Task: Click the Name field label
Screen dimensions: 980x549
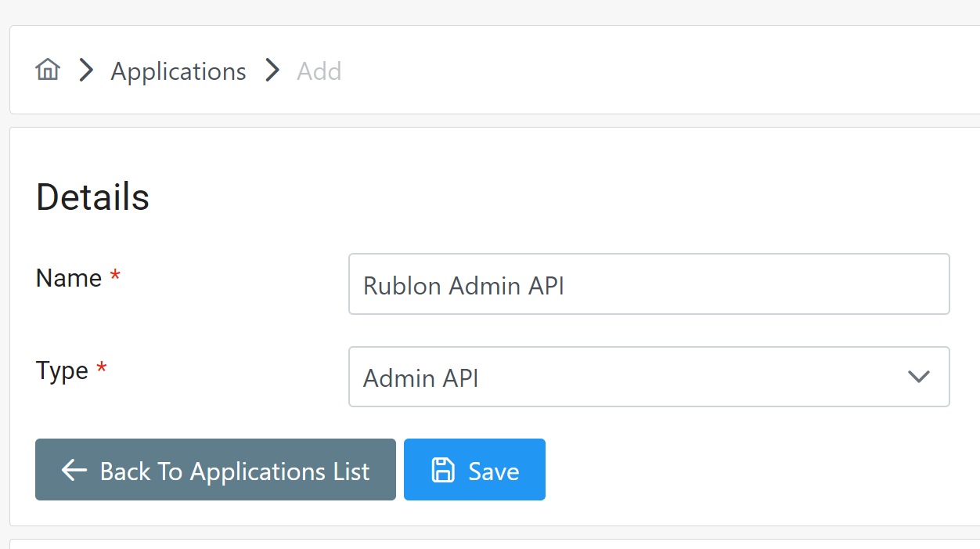Action: 69,278
